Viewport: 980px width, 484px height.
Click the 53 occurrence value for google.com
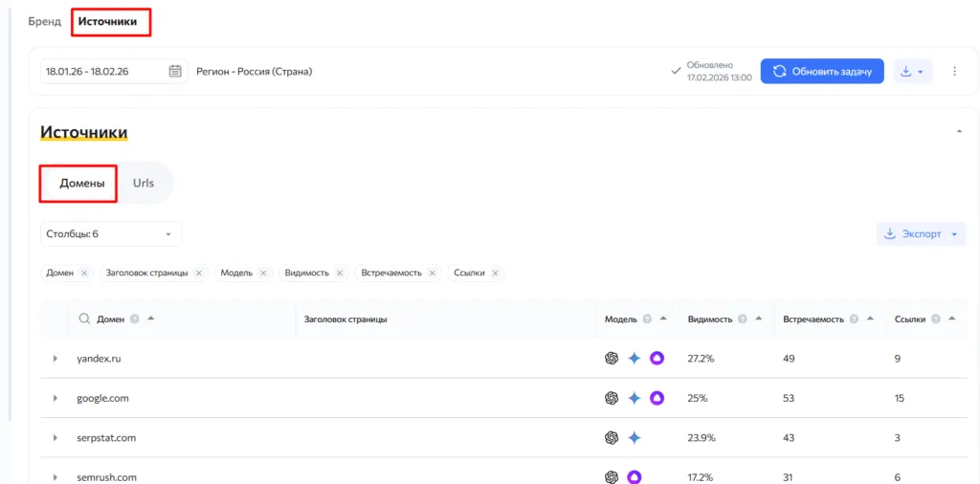[789, 399]
